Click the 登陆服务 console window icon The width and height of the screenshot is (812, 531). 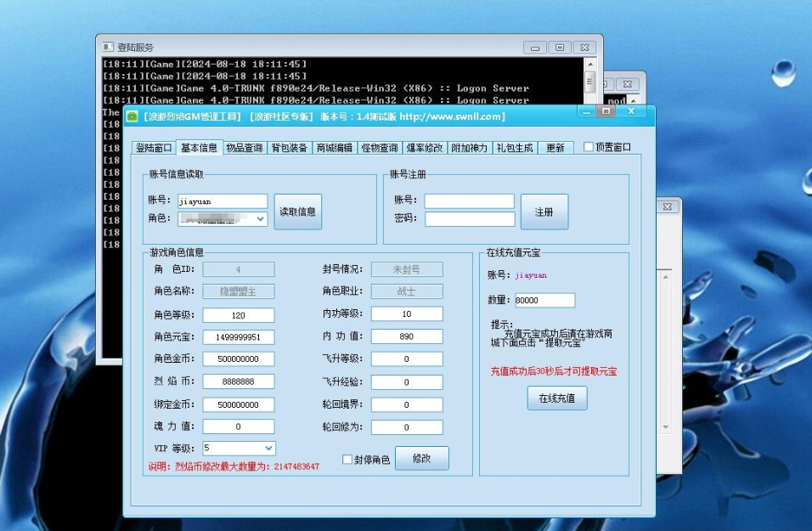pos(108,48)
